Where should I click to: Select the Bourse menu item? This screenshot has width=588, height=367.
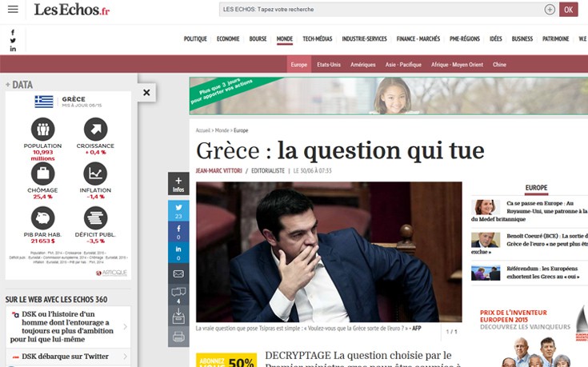coord(258,38)
